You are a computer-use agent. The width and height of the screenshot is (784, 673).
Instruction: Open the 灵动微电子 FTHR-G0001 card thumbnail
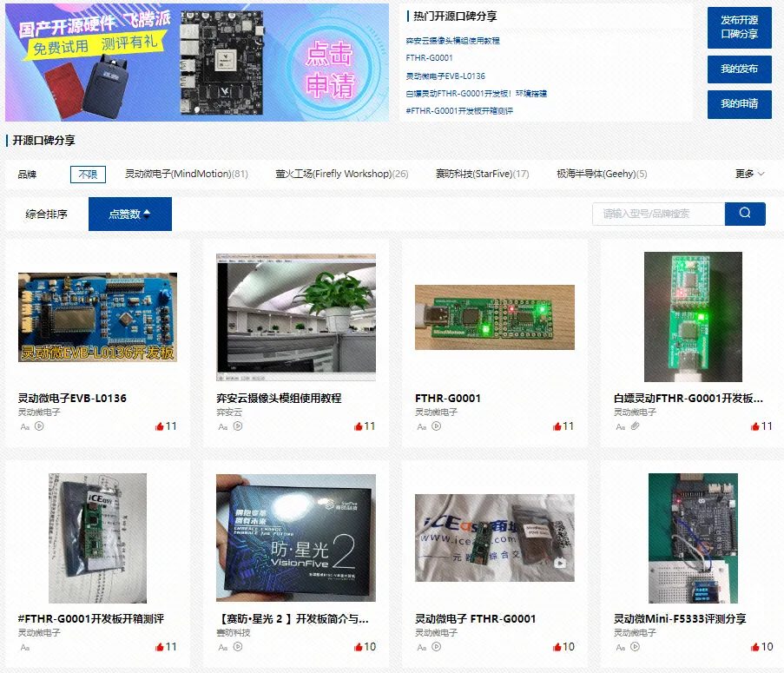(495, 538)
